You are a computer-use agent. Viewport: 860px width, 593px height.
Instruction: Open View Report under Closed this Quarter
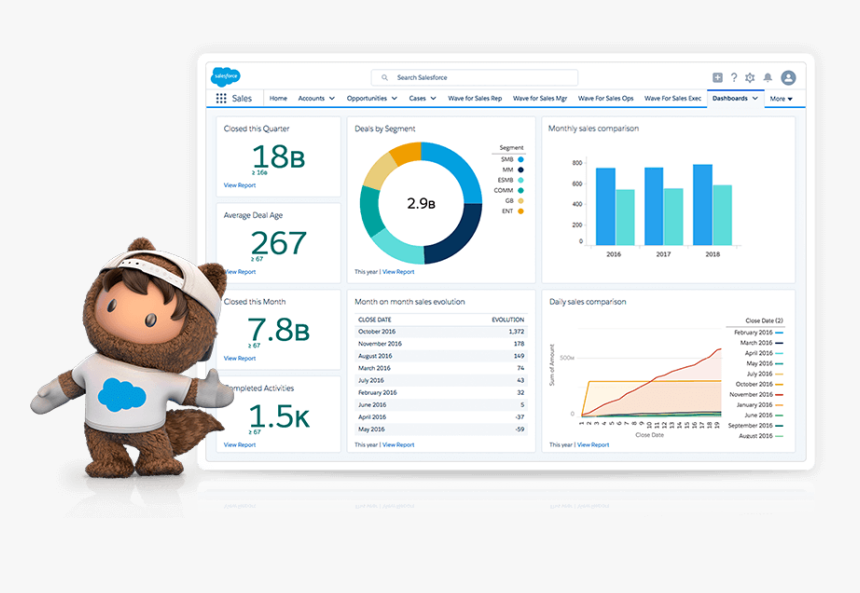(240, 185)
